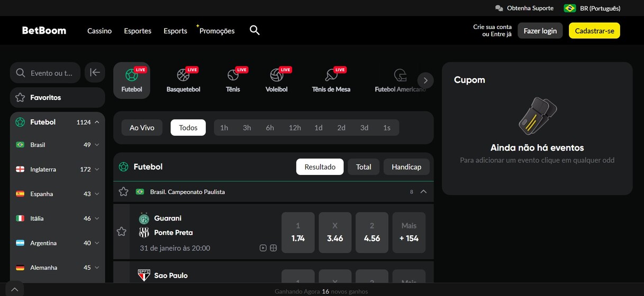
Task: Select the Total market tab
Action: pos(364,166)
